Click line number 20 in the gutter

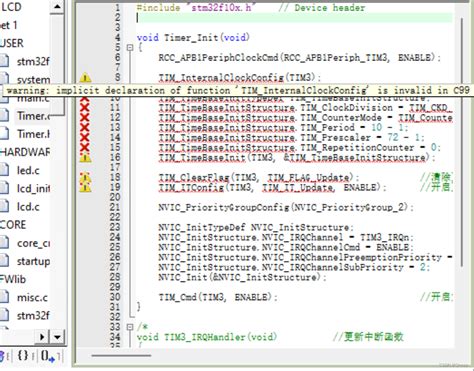[x=115, y=197]
